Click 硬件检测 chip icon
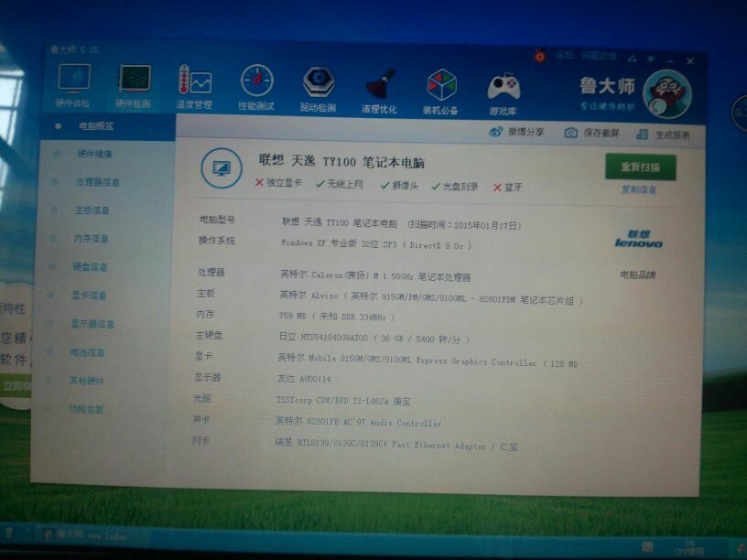Viewport: 747px width, 560px height. click(134, 86)
